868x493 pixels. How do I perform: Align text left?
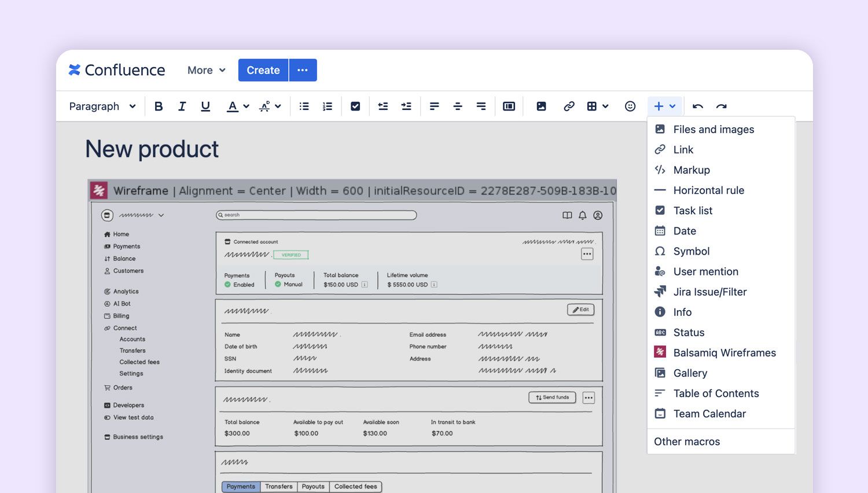435,106
